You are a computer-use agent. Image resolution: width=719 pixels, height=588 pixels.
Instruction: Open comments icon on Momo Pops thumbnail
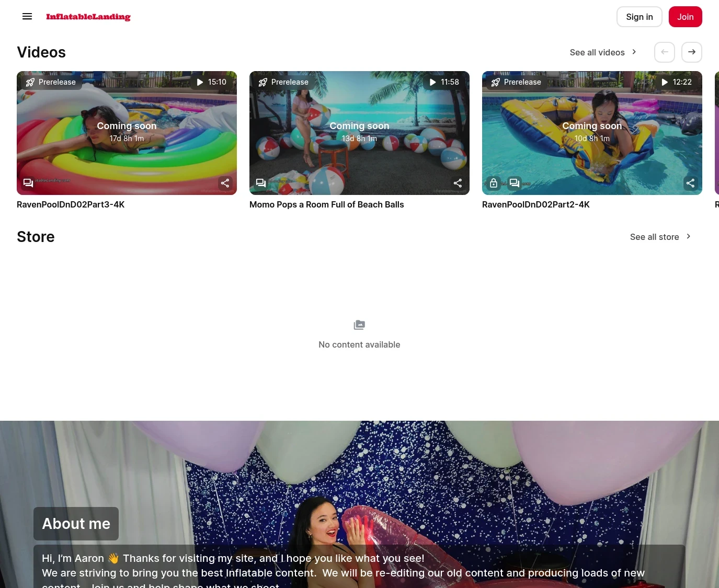coord(261,183)
